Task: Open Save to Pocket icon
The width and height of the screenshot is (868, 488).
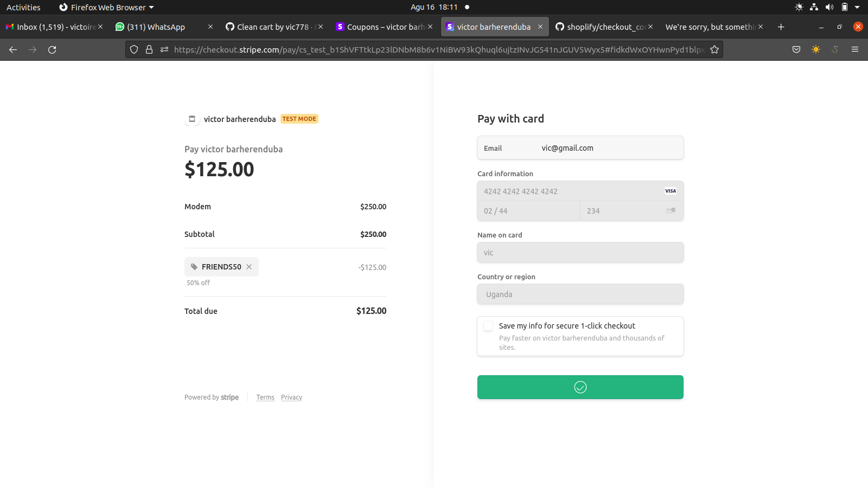Action: 796,49
